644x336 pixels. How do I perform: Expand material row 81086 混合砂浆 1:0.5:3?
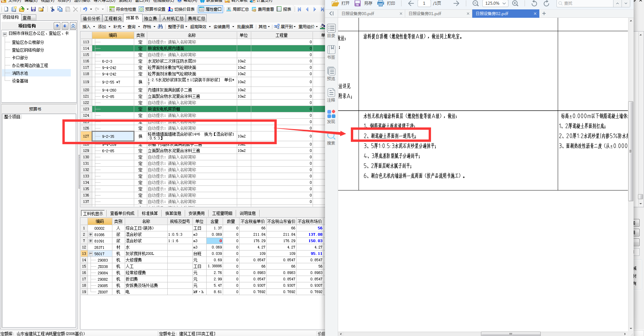pos(91,235)
